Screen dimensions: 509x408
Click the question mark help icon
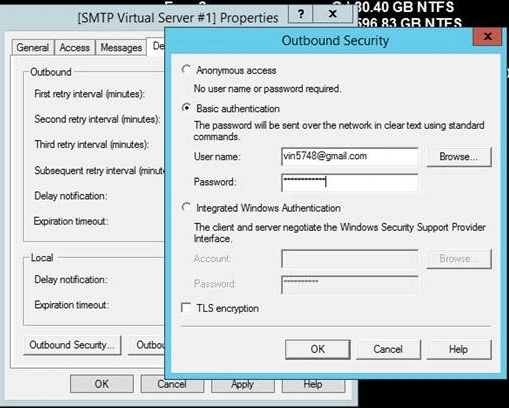click(301, 14)
